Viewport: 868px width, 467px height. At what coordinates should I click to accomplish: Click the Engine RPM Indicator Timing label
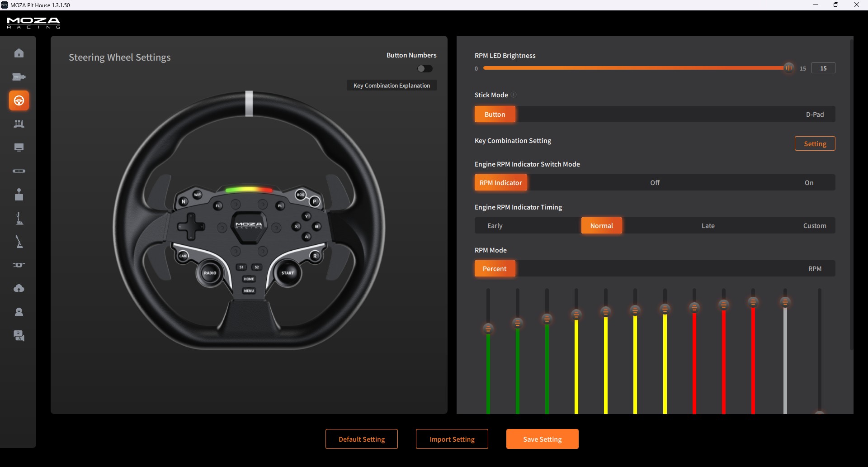tap(518, 207)
